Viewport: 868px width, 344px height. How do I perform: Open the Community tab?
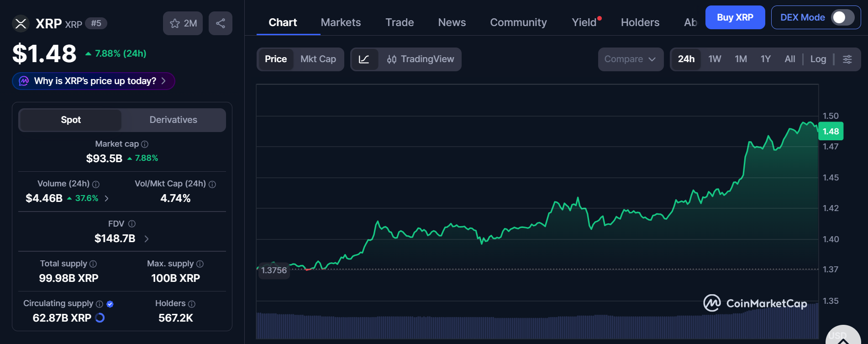coord(518,22)
